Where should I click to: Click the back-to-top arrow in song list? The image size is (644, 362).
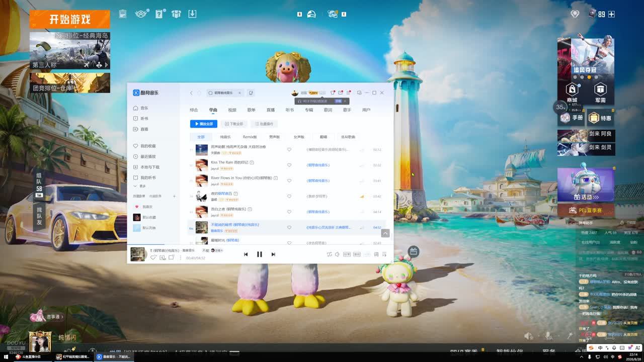coord(385,233)
